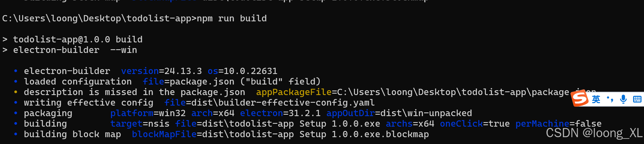This screenshot has width=644, height=144.
Task: Click the blue "version" label in the output
Action: (x=140, y=71)
